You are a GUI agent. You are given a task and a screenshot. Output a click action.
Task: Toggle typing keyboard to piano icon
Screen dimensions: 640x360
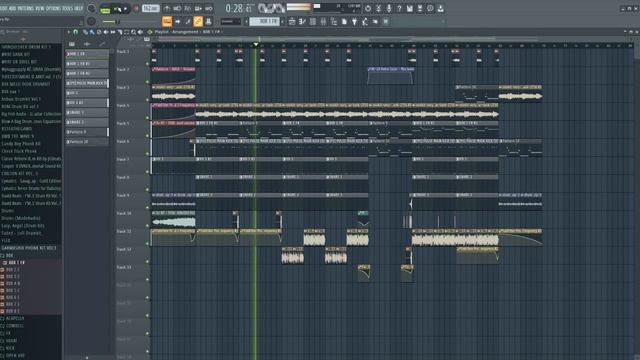[167, 21]
